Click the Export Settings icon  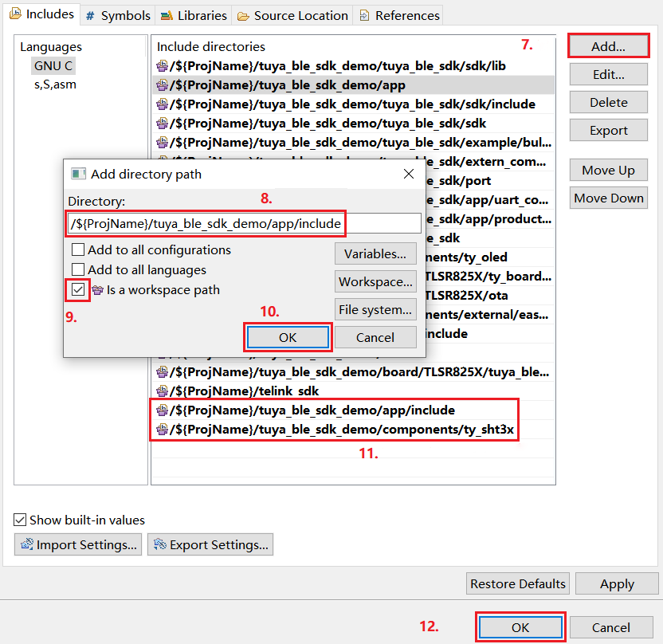[x=160, y=544]
